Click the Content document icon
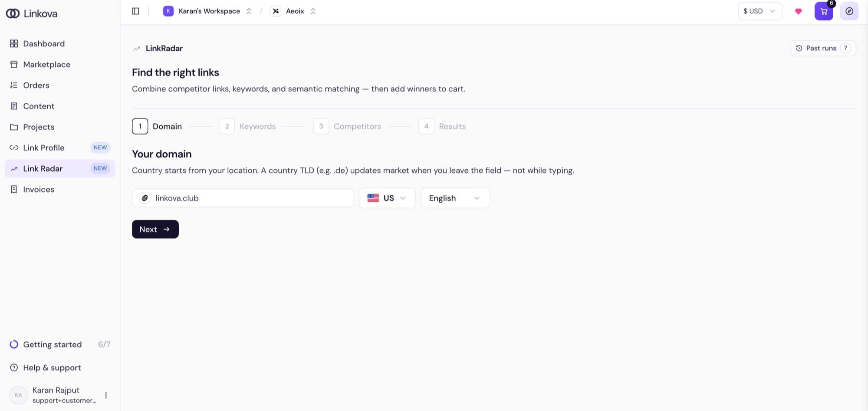Screen dimensions: 868x411 (14, 106)
